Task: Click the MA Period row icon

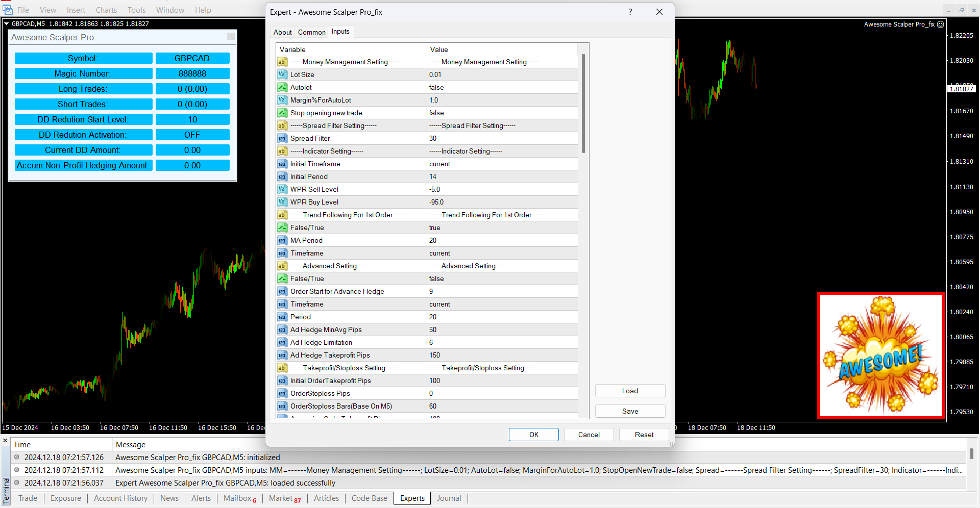Action: (x=282, y=240)
